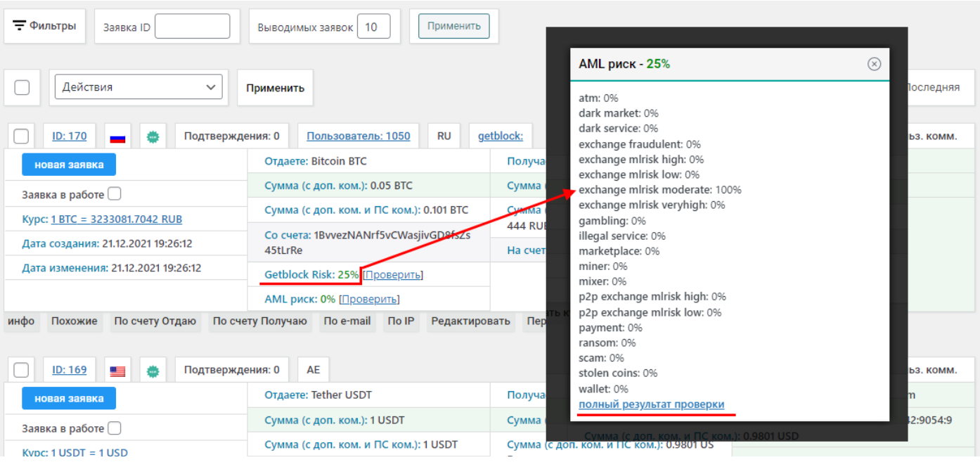Check Заявка в работе for order 169
Image resolution: width=980 pixels, height=467 pixels.
[115, 428]
